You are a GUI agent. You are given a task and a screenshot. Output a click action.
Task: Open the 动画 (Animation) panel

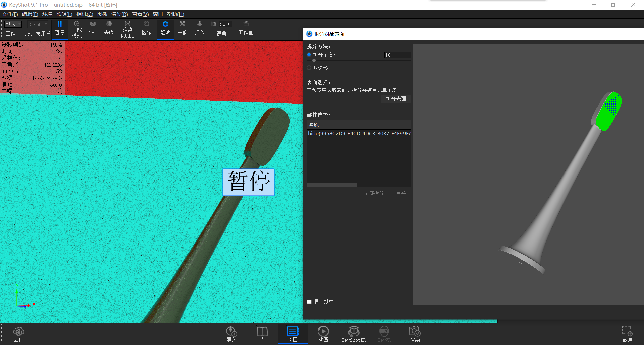coord(323,334)
